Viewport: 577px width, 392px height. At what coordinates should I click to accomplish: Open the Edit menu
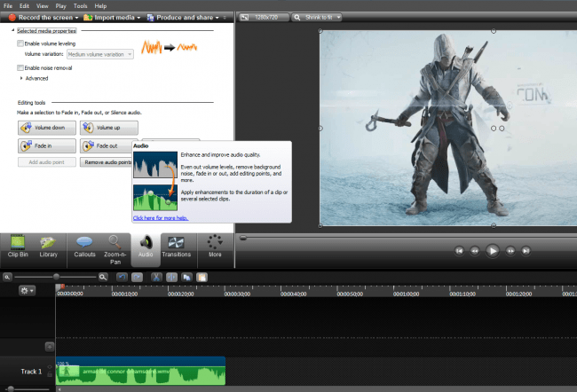[24, 6]
